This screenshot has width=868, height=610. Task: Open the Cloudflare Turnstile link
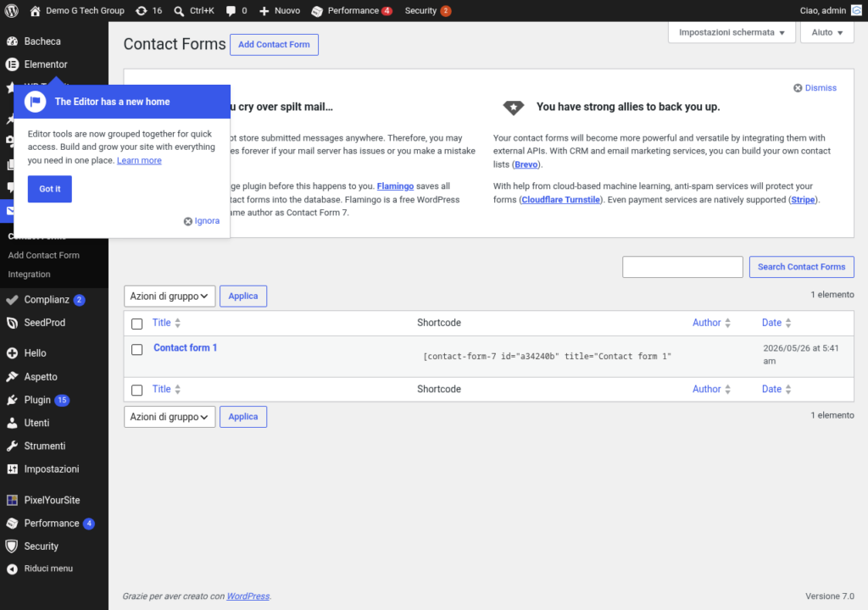click(561, 200)
